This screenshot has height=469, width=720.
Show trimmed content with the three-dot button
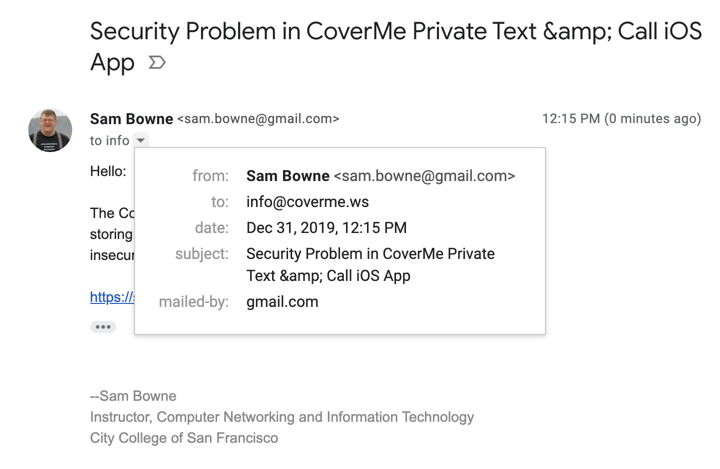click(103, 327)
